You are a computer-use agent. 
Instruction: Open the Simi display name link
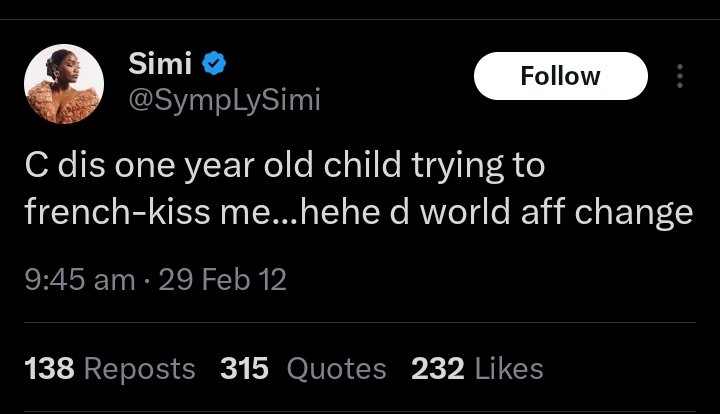pos(159,66)
